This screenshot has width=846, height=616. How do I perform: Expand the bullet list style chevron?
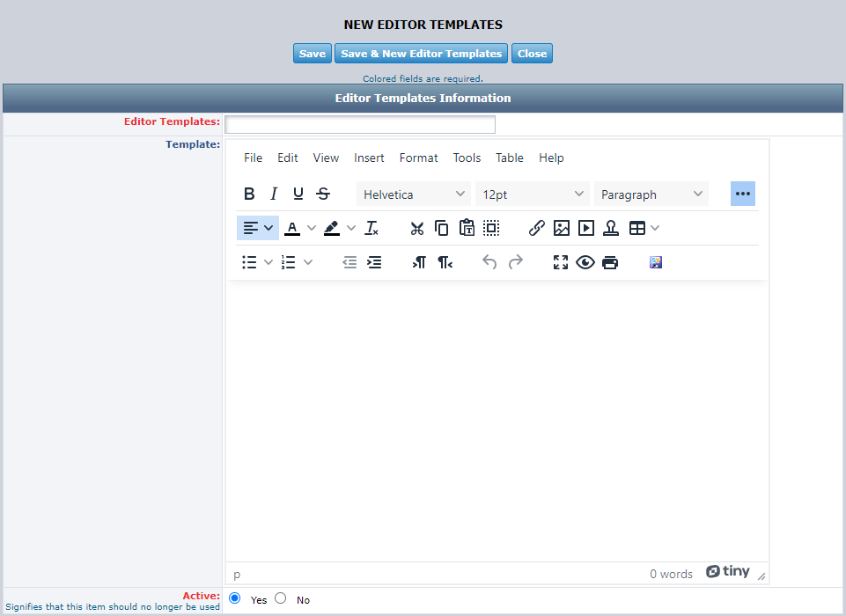pos(269,263)
